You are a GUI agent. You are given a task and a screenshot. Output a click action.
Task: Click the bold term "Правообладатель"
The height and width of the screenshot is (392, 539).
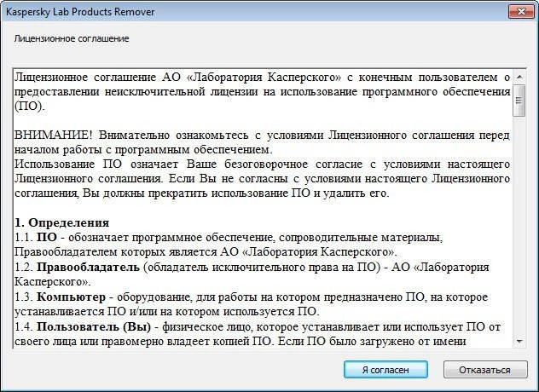[88, 267]
